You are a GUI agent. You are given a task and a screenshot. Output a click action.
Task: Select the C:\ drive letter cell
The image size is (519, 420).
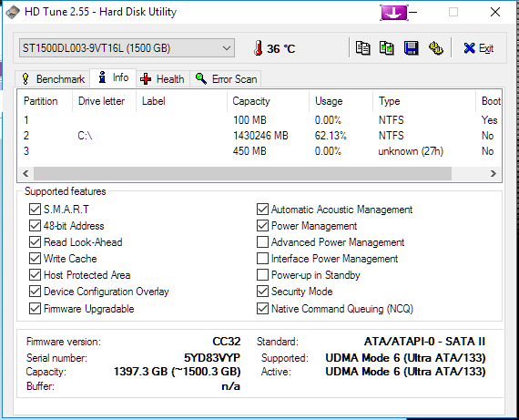(85, 136)
